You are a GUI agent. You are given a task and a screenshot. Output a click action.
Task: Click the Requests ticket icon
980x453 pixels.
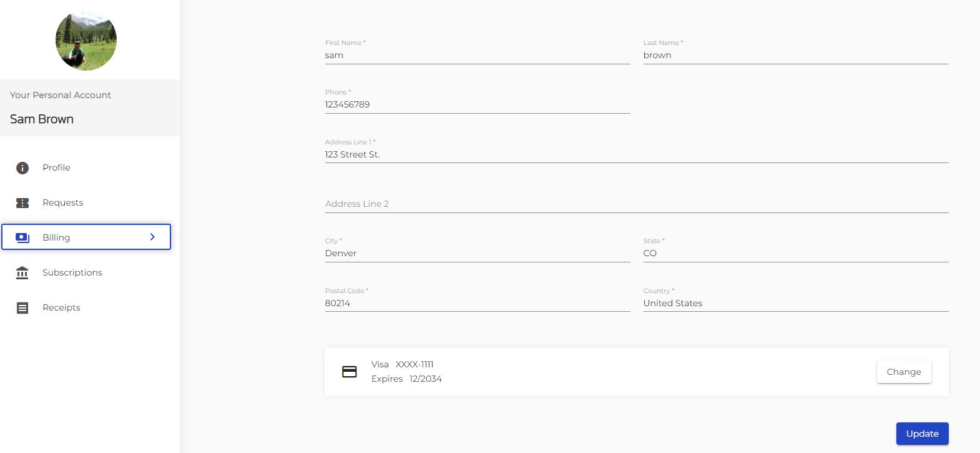[22, 203]
